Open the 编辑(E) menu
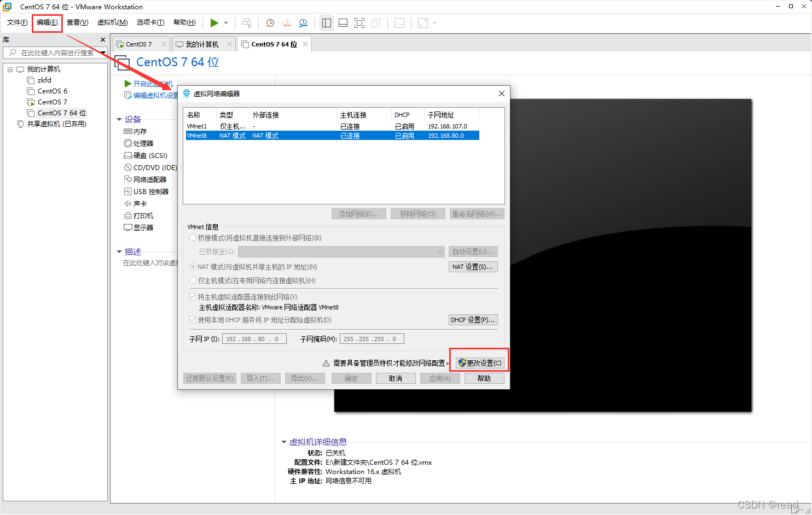Image resolution: width=812 pixels, height=515 pixels. coord(47,22)
